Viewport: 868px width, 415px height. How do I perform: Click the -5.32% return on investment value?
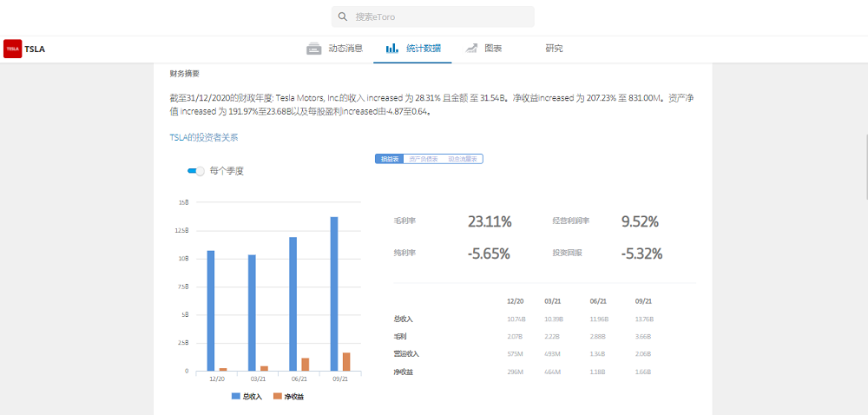click(x=641, y=254)
